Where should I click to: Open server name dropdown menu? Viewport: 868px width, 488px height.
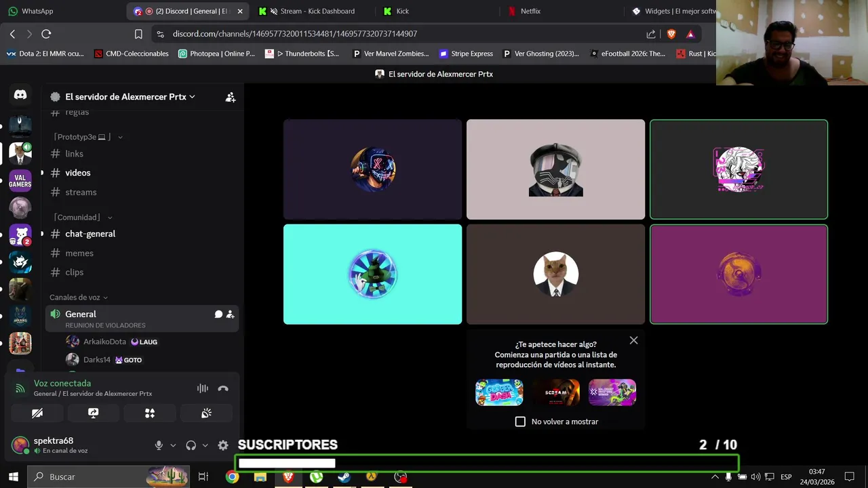click(130, 97)
